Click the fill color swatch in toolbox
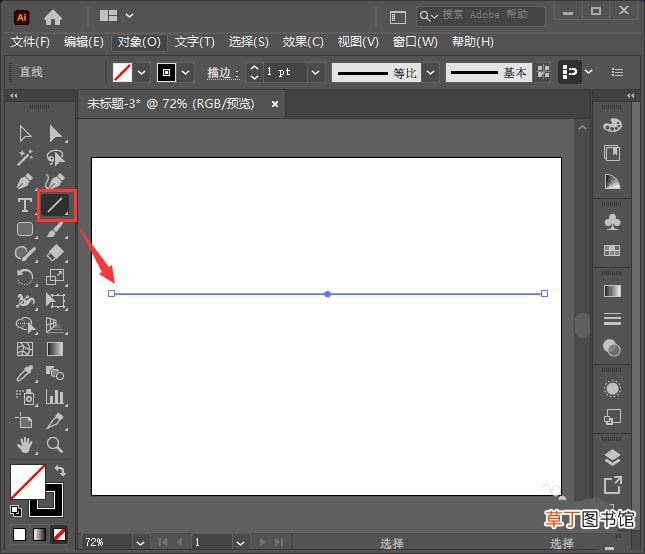 point(28,482)
